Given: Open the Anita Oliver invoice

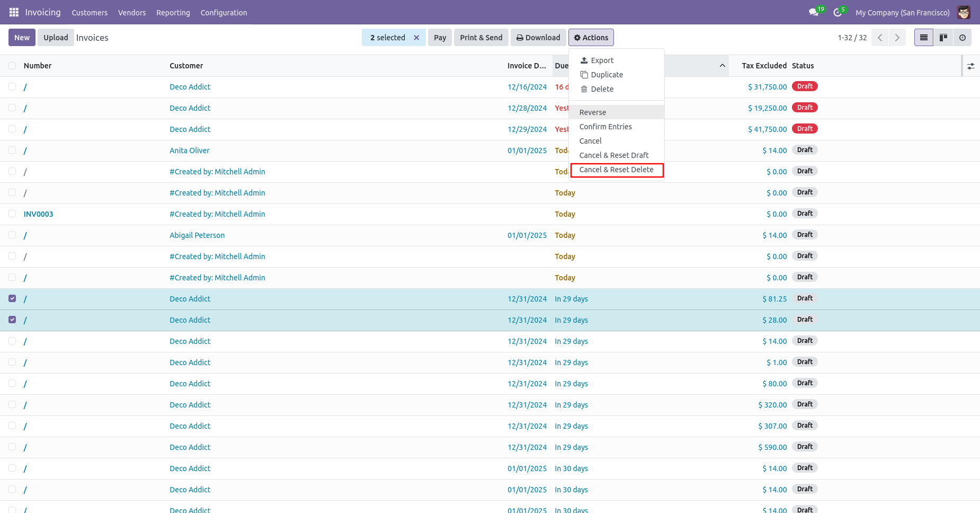Looking at the screenshot, I should coord(190,151).
